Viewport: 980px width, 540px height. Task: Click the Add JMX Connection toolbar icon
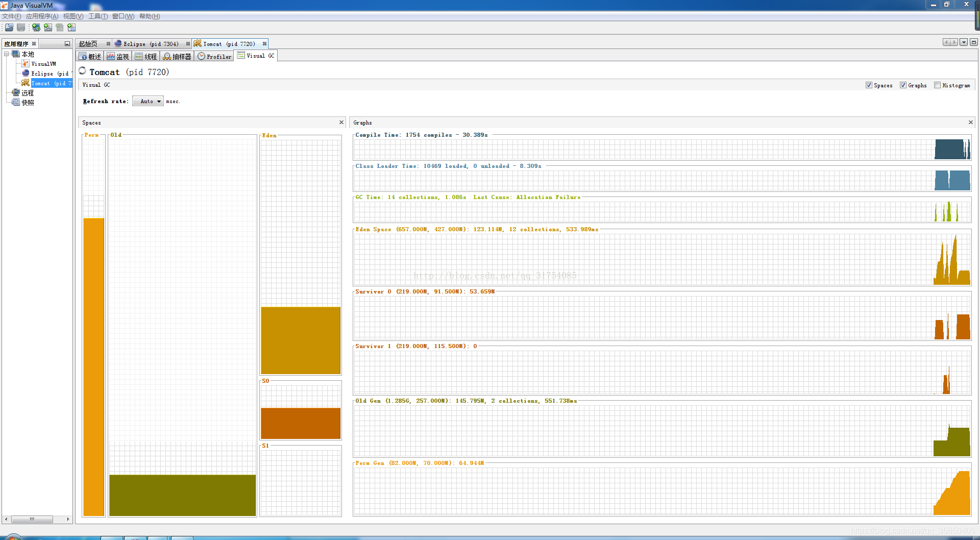click(48, 28)
